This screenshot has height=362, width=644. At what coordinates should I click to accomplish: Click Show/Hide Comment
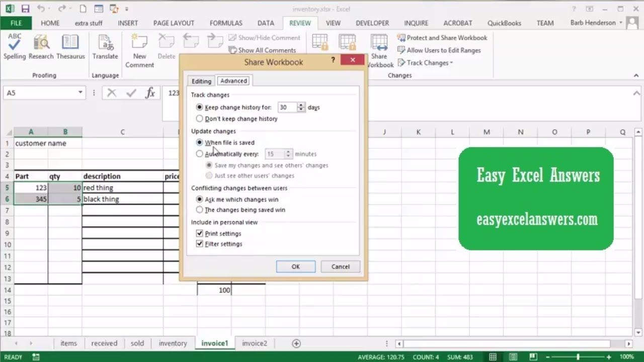[x=264, y=38]
